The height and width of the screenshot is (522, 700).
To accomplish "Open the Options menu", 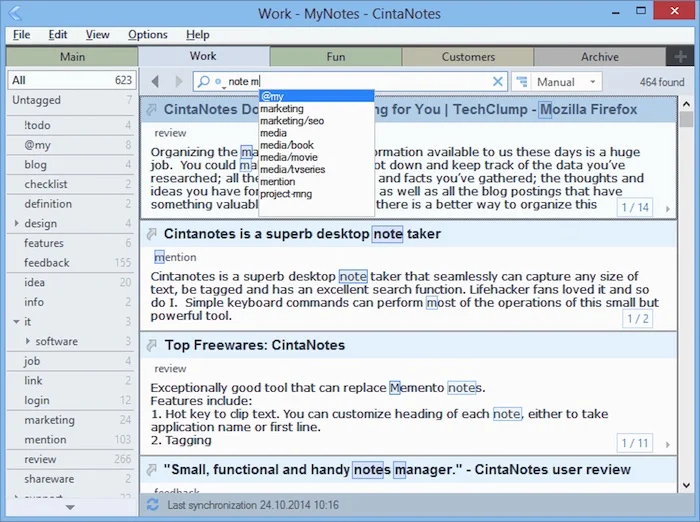I will [147, 34].
